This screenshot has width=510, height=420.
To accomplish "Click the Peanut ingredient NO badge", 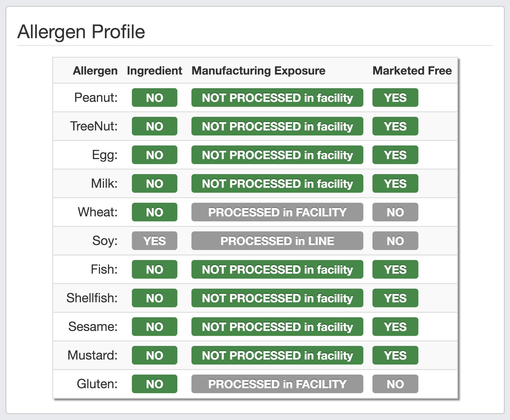I will pyautogui.click(x=154, y=97).
